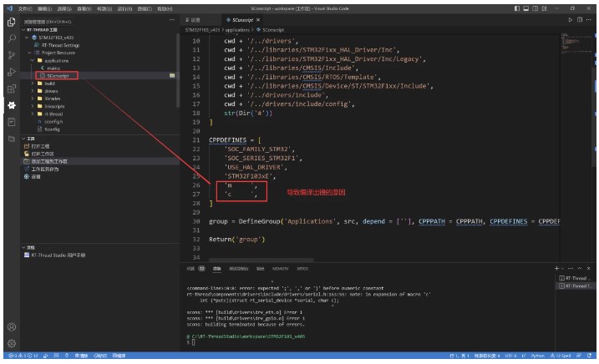Open the Source Control view
Viewport: 599px width, 364px height.
coord(12,55)
